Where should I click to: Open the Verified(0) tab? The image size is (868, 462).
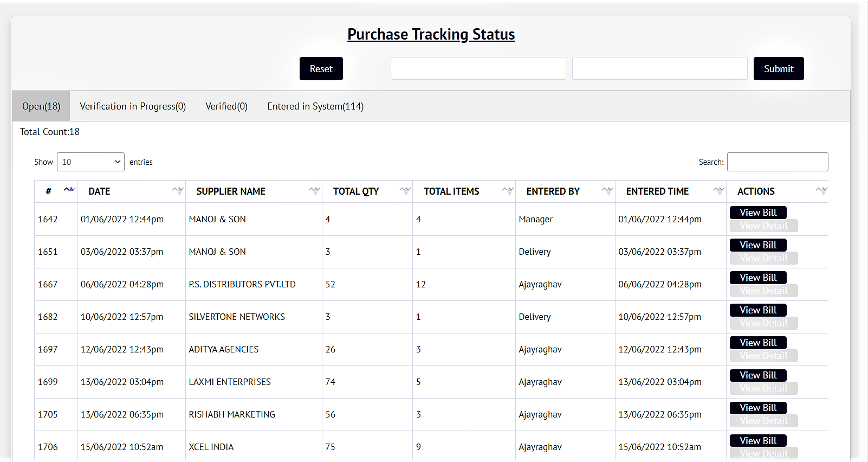pos(226,106)
